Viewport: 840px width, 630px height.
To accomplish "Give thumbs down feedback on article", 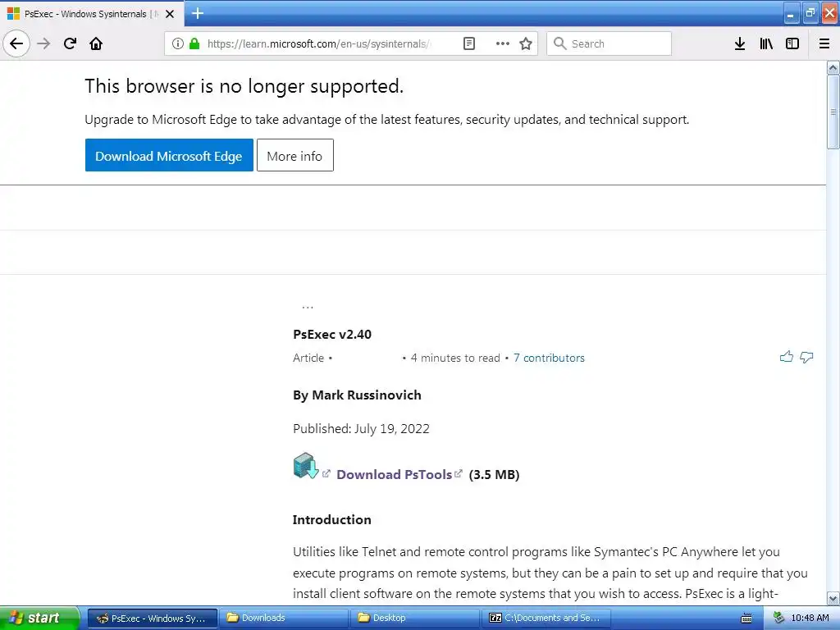I will [806, 357].
